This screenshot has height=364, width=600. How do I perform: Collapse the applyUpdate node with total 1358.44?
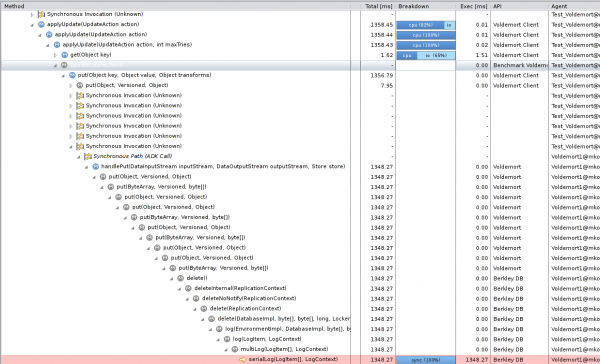pos(40,35)
